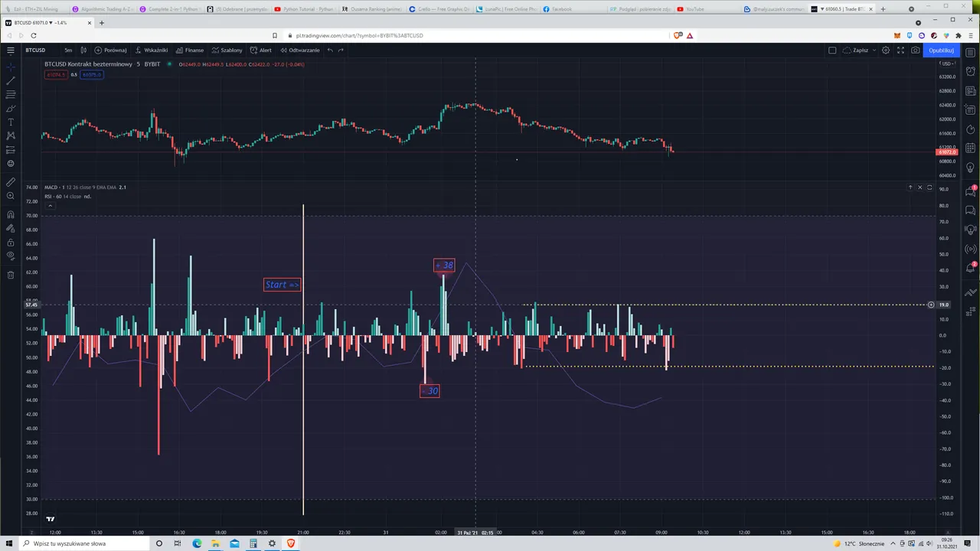Viewport: 980px width, 551px height.
Task: Open the TradingView hamburger menu
Action: coord(11,50)
